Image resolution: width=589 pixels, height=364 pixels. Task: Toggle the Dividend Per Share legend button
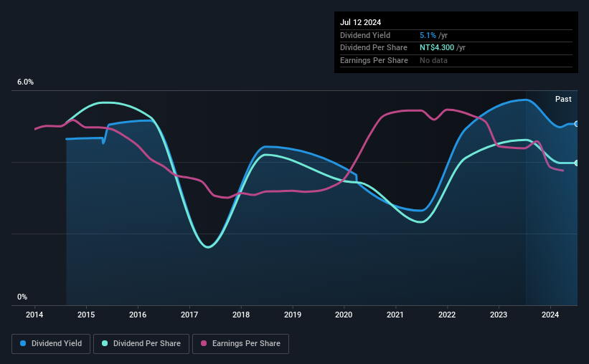[141, 344]
